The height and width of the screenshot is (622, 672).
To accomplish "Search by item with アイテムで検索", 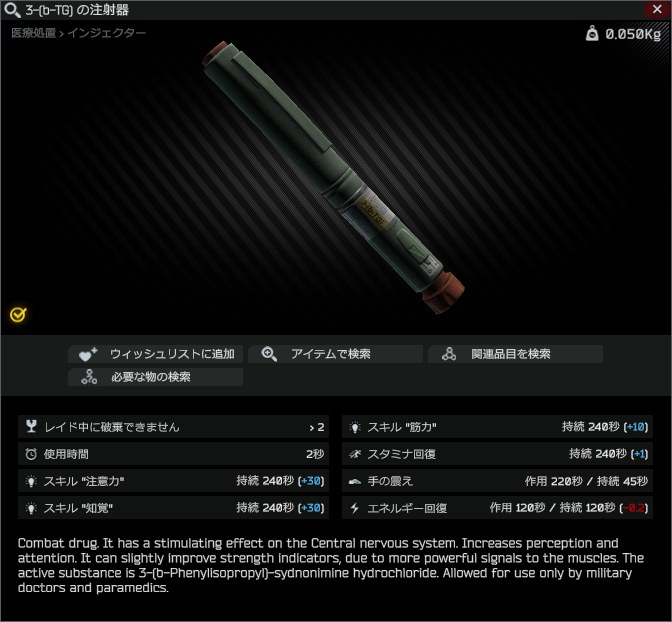I will [x=336, y=354].
